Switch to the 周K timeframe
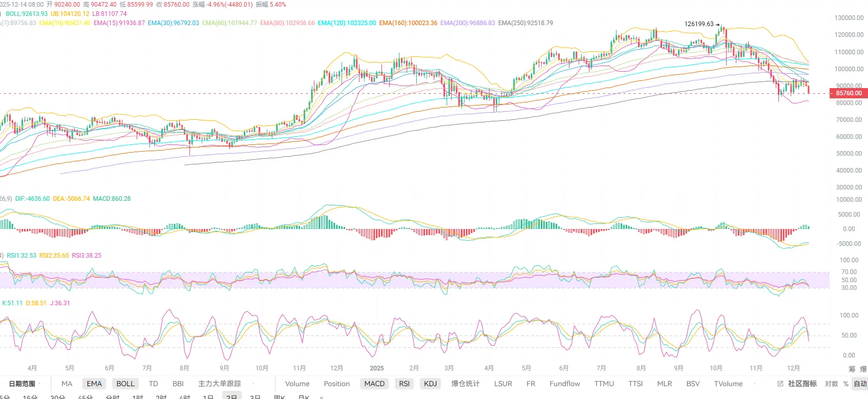This screenshot has width=868, height=399. 280,396
